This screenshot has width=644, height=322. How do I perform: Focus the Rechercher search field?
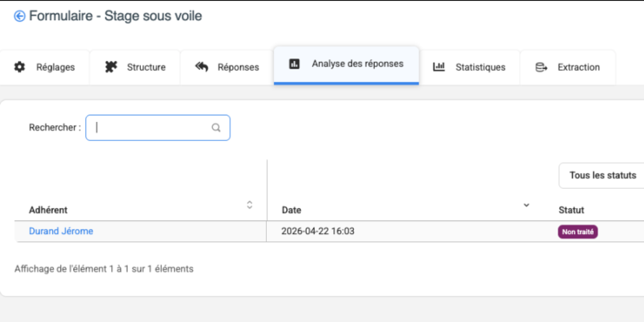(x=152, y=128)
